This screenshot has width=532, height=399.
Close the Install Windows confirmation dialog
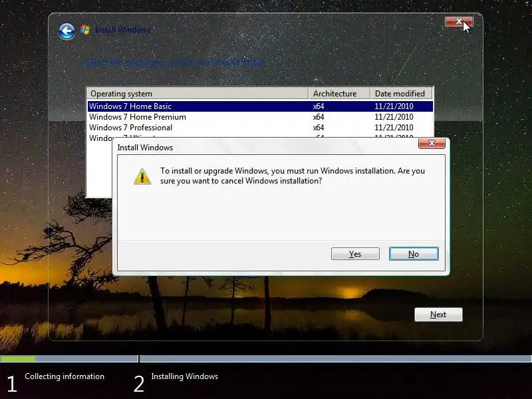[x=432, y=143]
